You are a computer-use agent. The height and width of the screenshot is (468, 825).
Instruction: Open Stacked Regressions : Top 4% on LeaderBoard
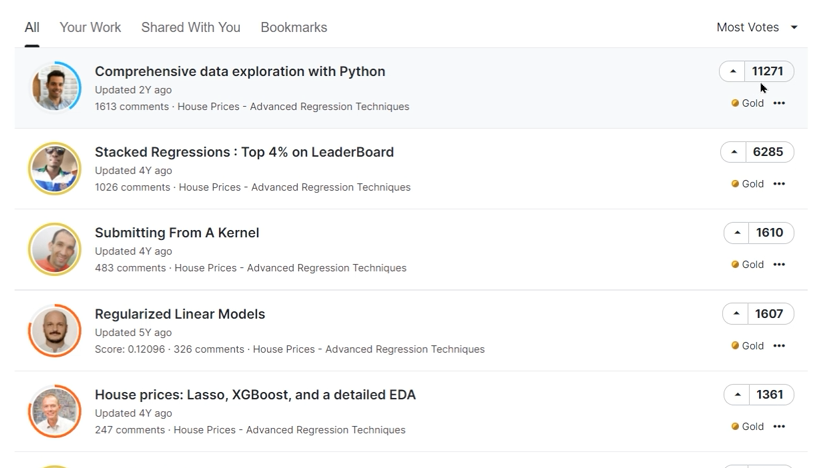(244, 152)
